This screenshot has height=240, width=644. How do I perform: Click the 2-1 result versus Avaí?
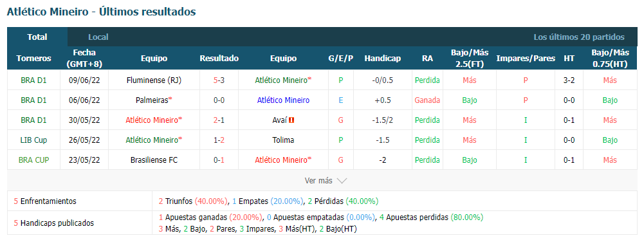click(x=219, y=120)
